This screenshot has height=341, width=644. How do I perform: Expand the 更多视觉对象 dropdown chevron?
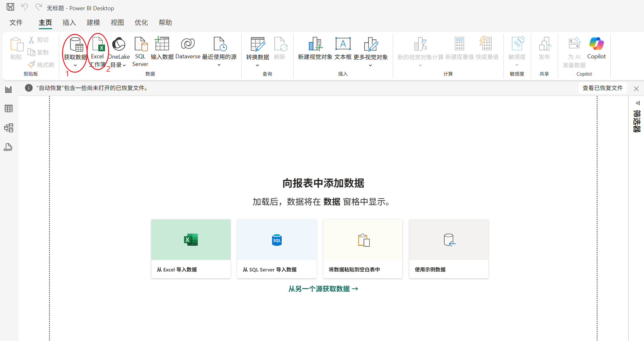(370, 65)
